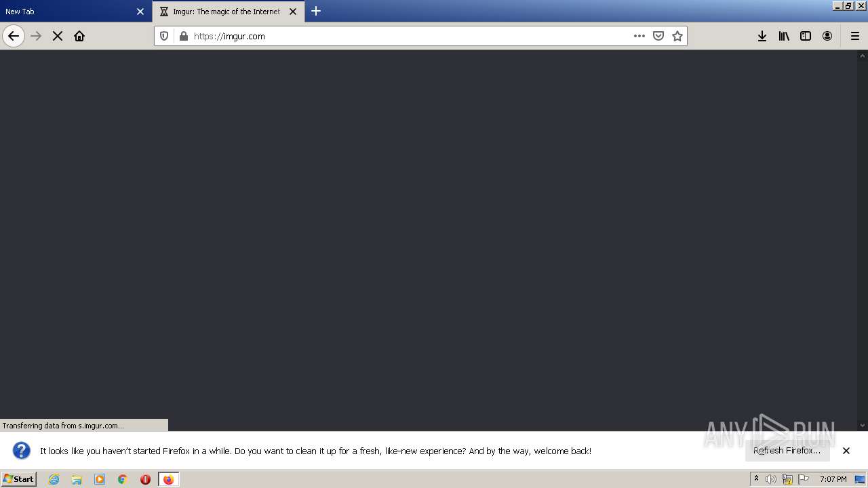Click the notification question mark icon
868x488 pixels.
click(x=22, y=451)
